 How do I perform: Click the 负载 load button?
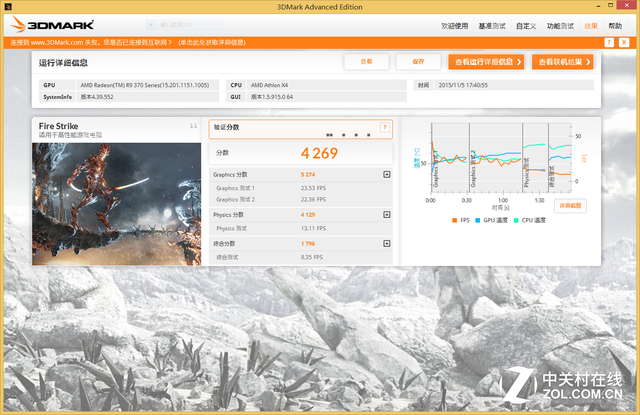[x=366, y=62]
